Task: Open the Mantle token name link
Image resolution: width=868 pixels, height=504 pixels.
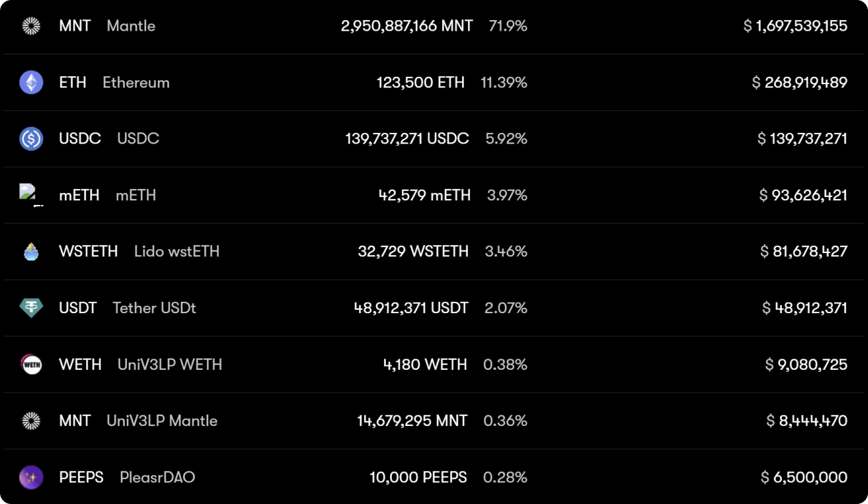Action: [131, 26]
